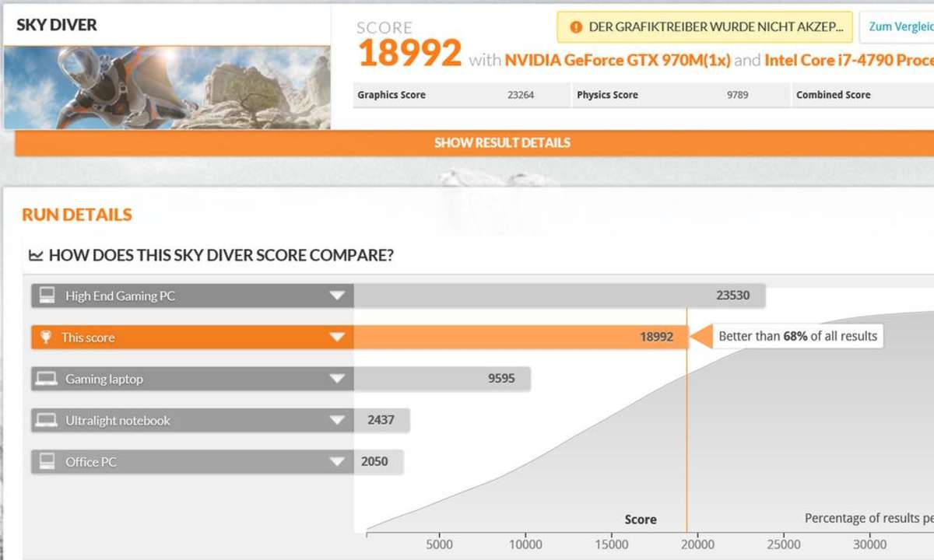Click the laptop icon beside Gaming laptop

click(x=47, y=379)
